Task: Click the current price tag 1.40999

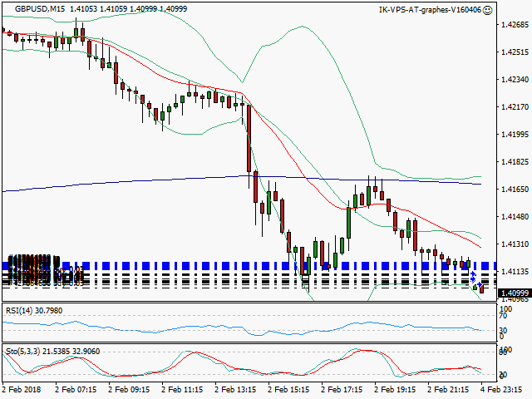Action: point(513,293)
